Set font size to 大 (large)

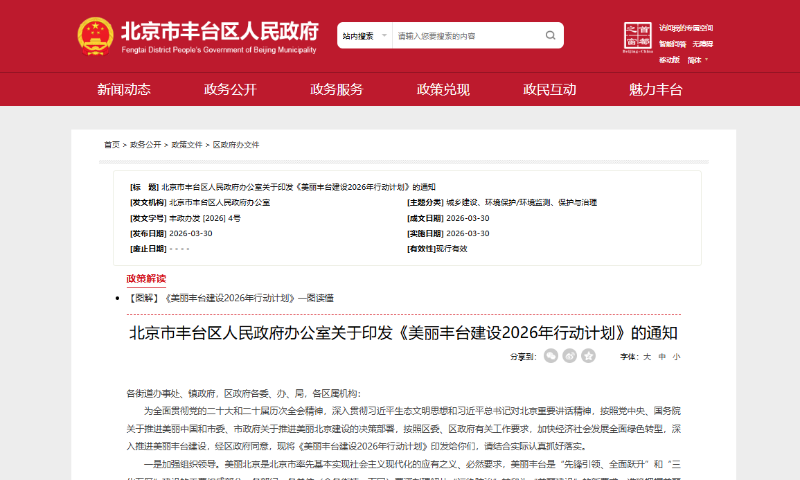click(646, 356)
